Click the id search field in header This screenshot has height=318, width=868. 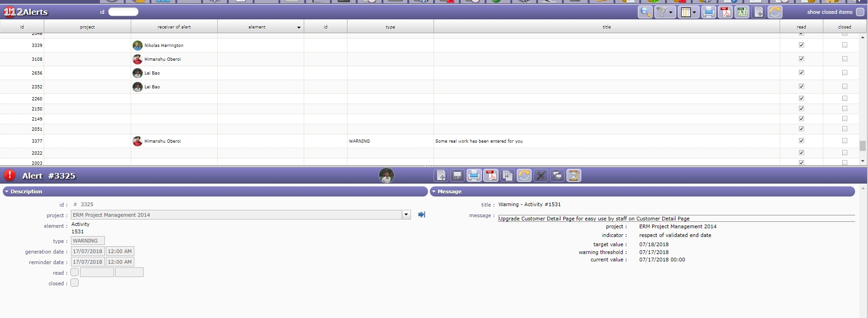click(123, 12)
